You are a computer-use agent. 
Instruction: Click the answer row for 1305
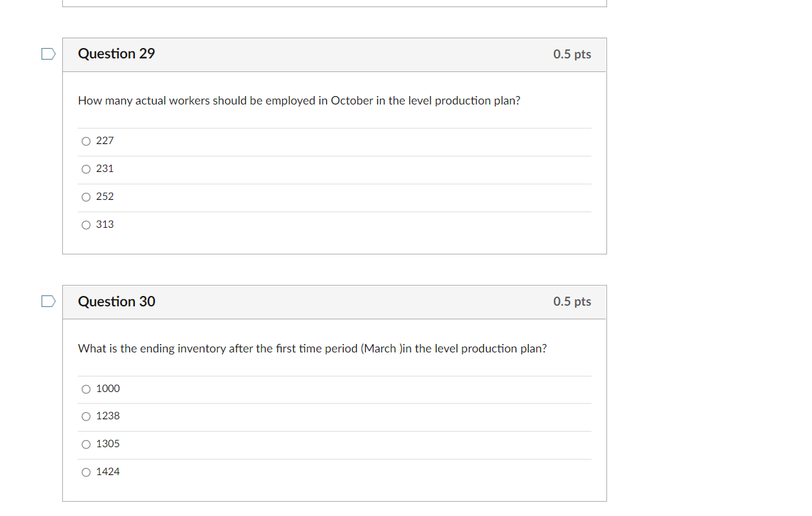click(x=324, y=444)
